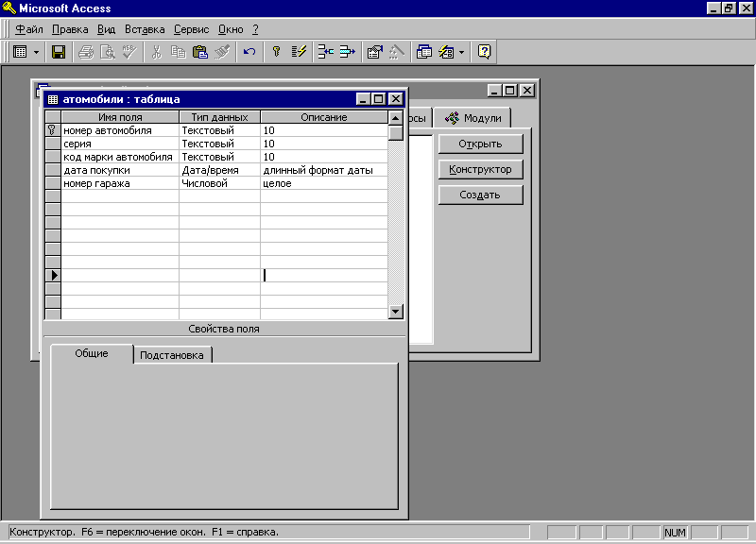Click the Открыть button
The image size is (756, 544).
click(480, 144)
